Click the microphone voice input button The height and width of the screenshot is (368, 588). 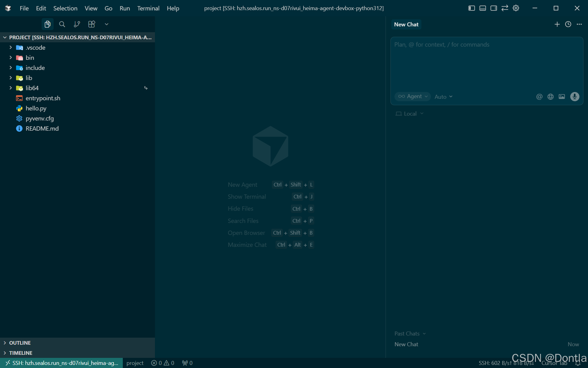(x=575, y=97)
